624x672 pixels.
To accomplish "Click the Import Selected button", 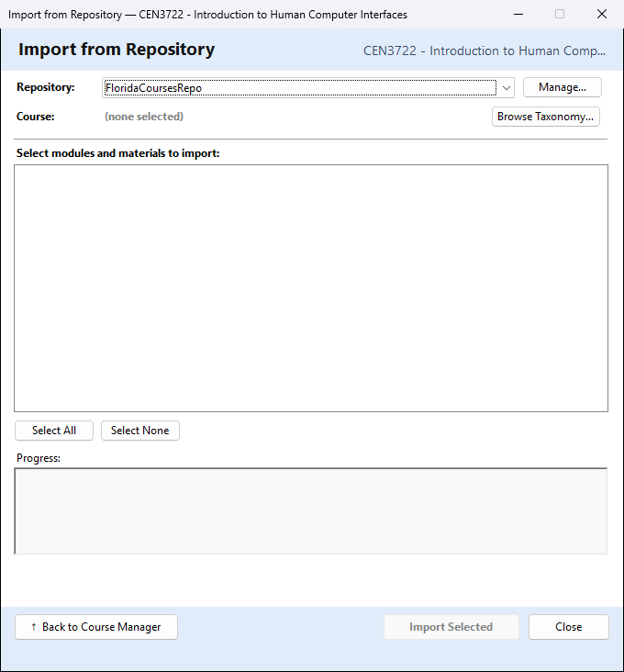I will pyautogui.click(x=451, y=627).
